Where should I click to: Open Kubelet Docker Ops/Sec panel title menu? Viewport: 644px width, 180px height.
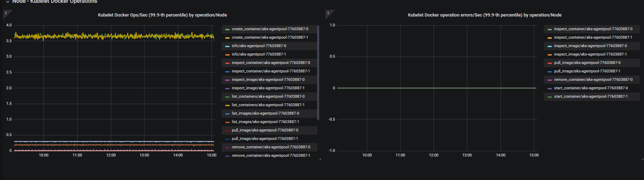162,15
